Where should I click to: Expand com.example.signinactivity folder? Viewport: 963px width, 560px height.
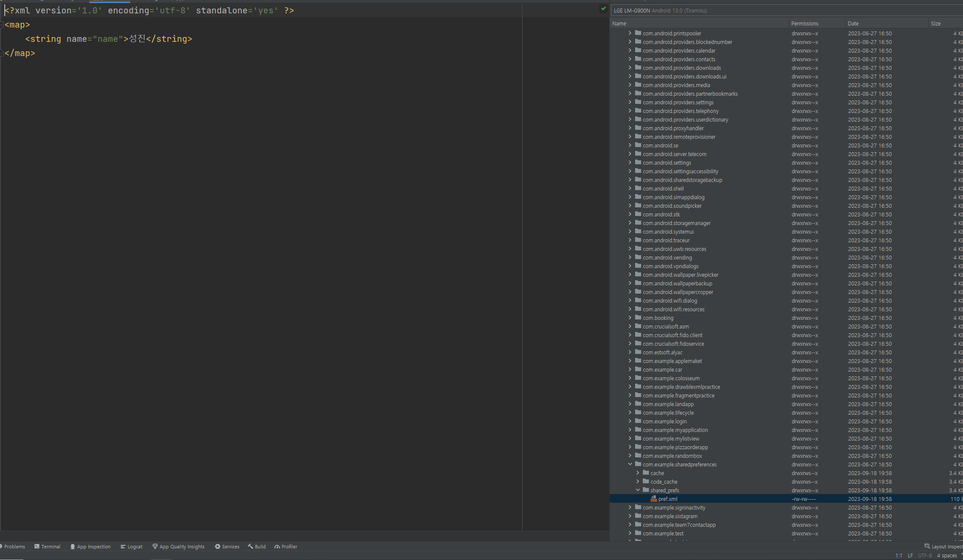click(x=630, y=507)
